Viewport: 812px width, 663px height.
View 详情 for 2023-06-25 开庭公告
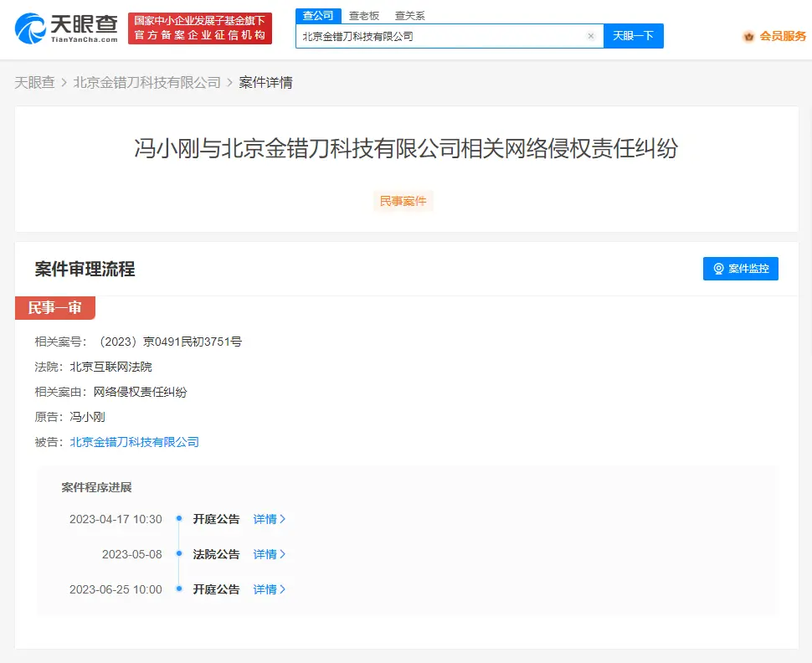click(270, 589)
